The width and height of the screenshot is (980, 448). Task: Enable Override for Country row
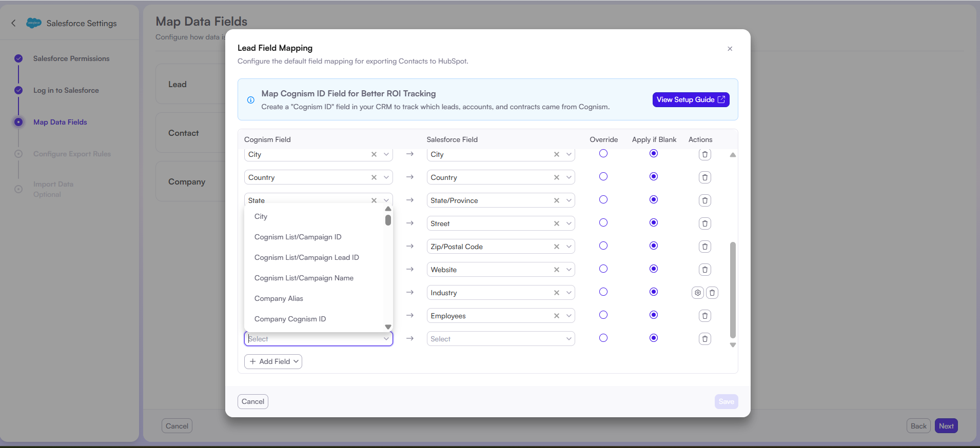pyautogui.click(x=603, y=177)
